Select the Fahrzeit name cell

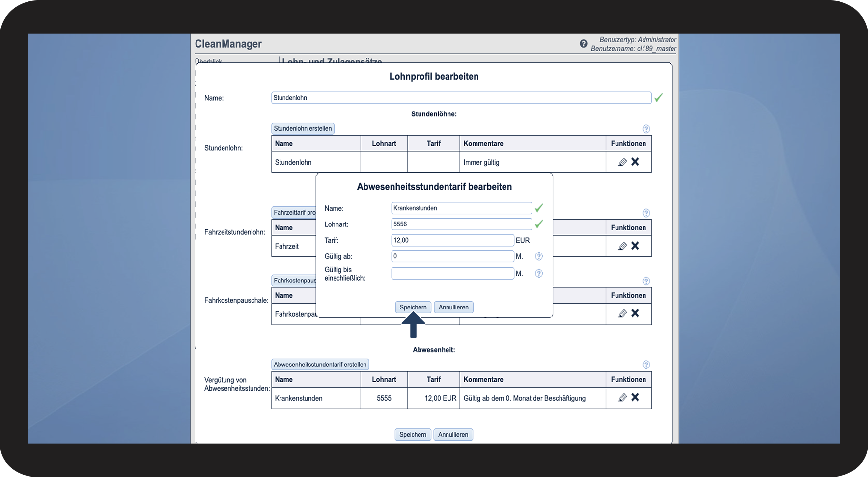pos(294,246)
